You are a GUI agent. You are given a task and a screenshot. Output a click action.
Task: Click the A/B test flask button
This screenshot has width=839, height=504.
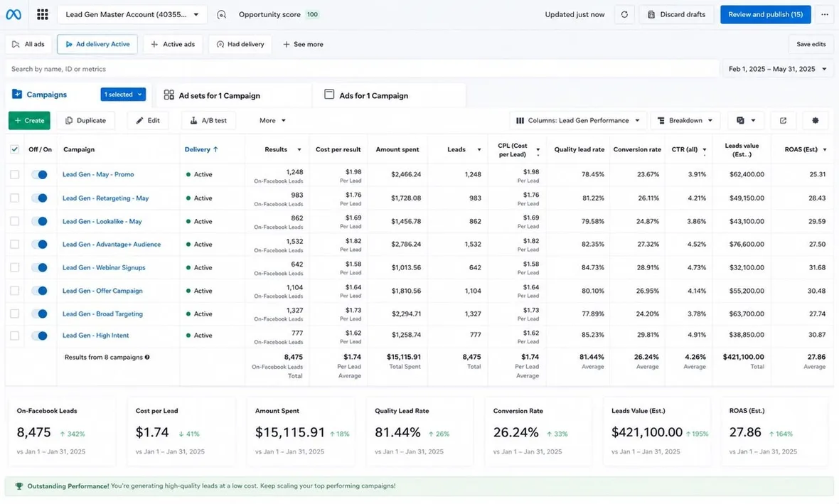coord(208,120)
